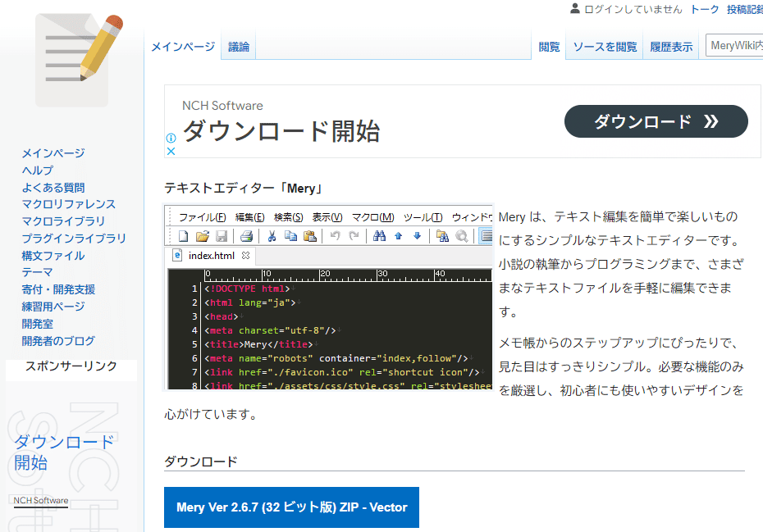Viewport: 763px width, 532px height.
Task: Click the Find in files icon
Action: point(442,236)
